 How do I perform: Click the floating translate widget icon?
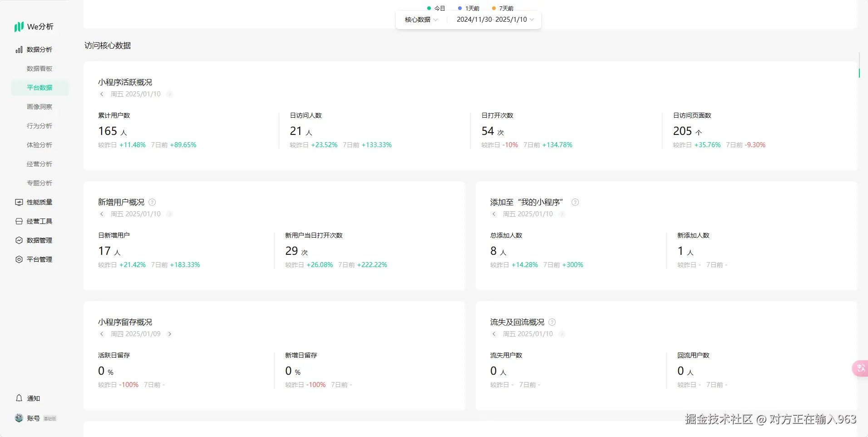pos(860,368)
